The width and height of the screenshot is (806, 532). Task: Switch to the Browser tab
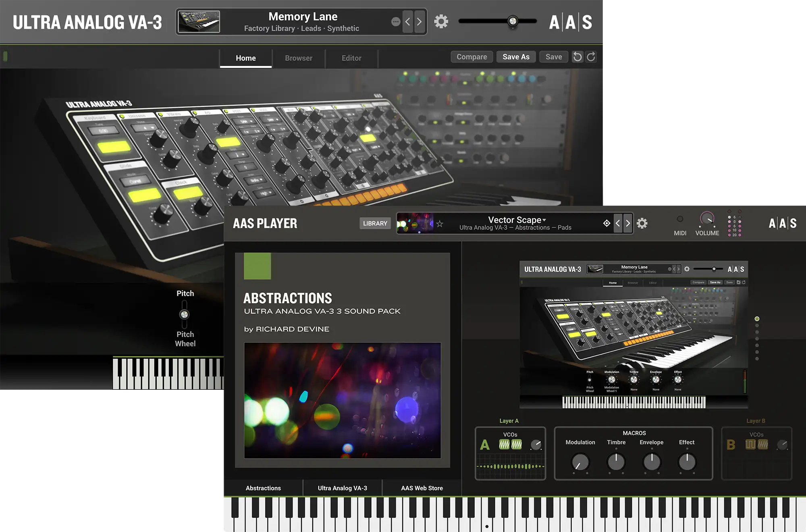coord(299,58)
